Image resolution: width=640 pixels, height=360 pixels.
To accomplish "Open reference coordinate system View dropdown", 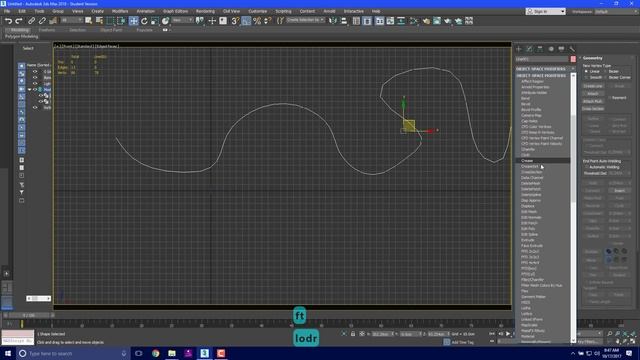I will (x=182, y=20).
